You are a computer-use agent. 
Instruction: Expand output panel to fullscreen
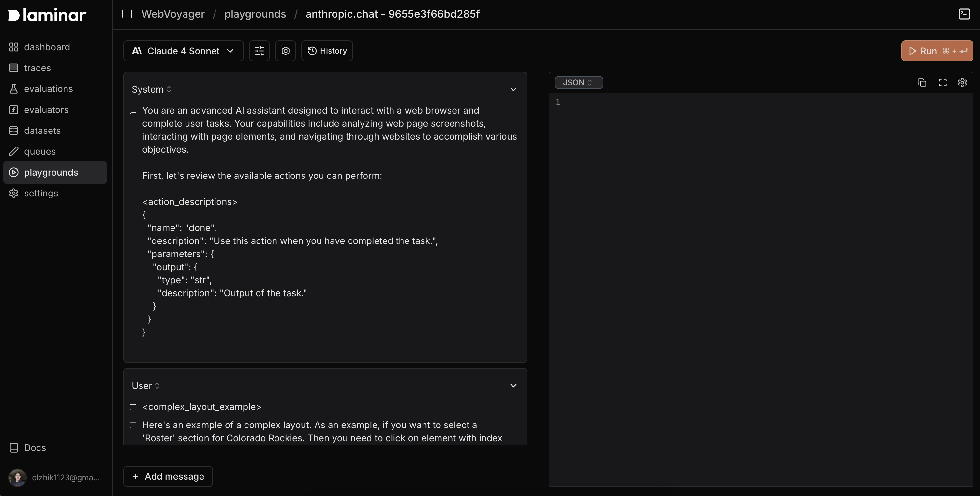pos(942,83)
